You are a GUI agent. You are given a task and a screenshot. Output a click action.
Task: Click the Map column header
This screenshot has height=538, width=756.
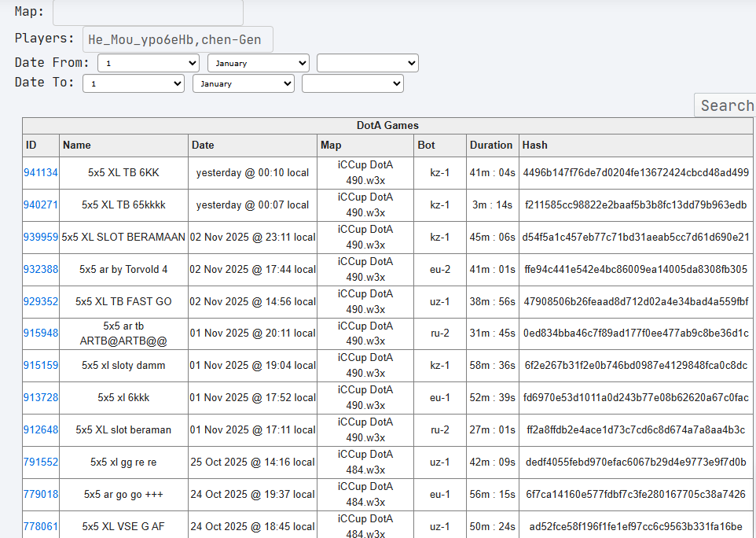[365, 146]
